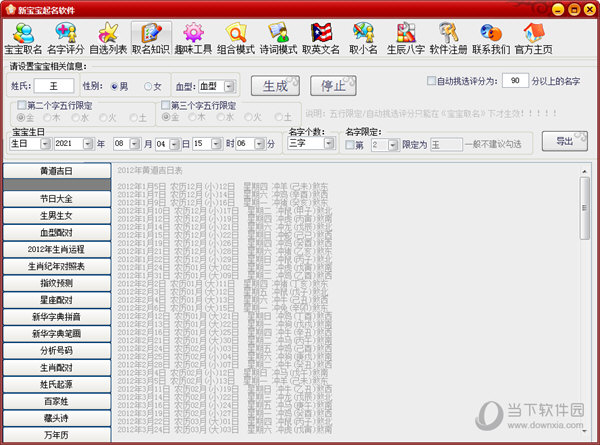Open the 名字限定 position dropdown showing 2
The height and width of the screenshot is (445, 600).
pyautogui.click(x=393, y=145)
